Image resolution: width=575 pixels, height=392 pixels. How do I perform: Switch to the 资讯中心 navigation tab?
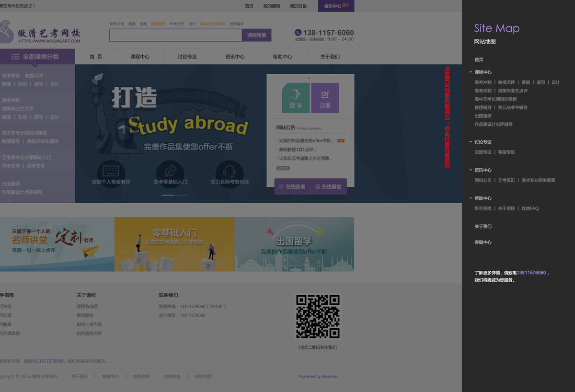coord(235,57)
